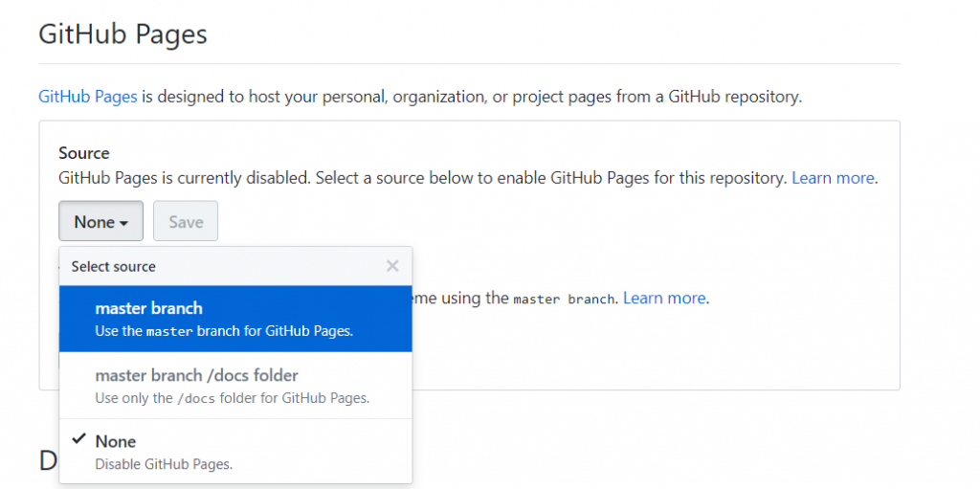
Task: Open the blue GitHub Pages link
Action: (x=88, y=97)
